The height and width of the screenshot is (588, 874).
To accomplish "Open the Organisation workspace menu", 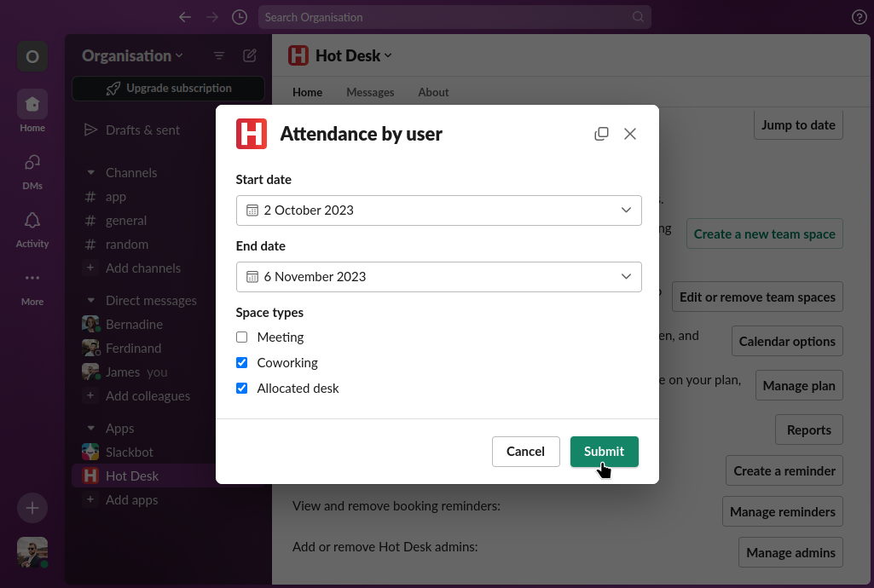I will (132, 55).
